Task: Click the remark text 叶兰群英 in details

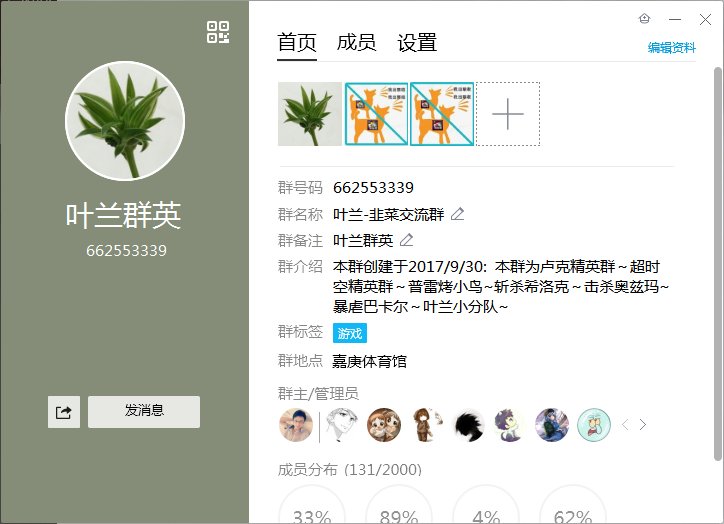Action: (363, 241)
